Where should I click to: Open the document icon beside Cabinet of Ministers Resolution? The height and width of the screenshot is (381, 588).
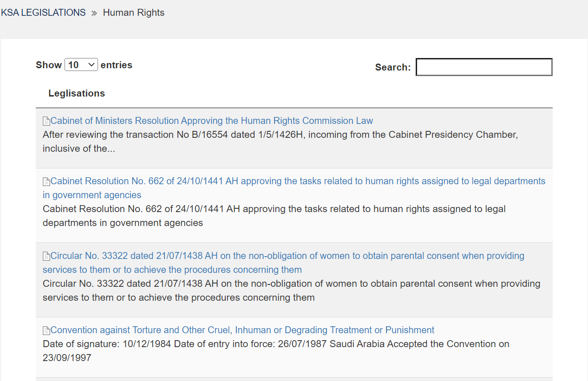[46, 121]
